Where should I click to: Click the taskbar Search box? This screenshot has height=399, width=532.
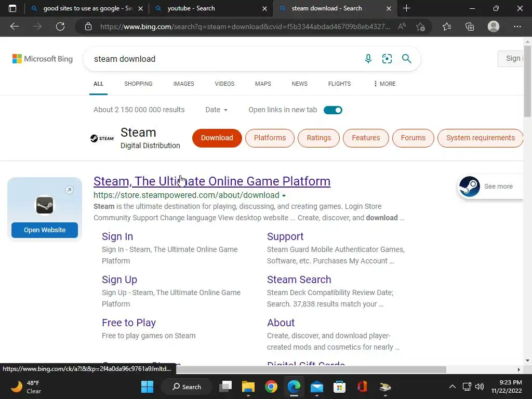(x=187, y=387)
